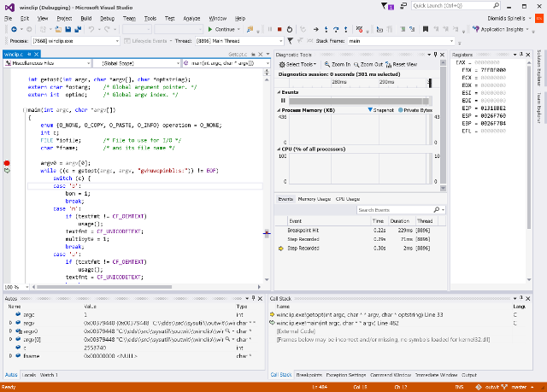Click Zoom Out in Diagnostic Tools
Screen dimensions: 547x392
(368, 64)
